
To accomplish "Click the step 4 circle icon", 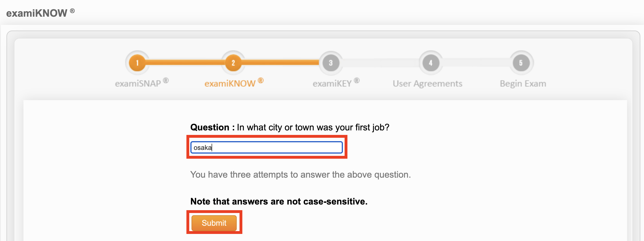I will pos(430,63).
